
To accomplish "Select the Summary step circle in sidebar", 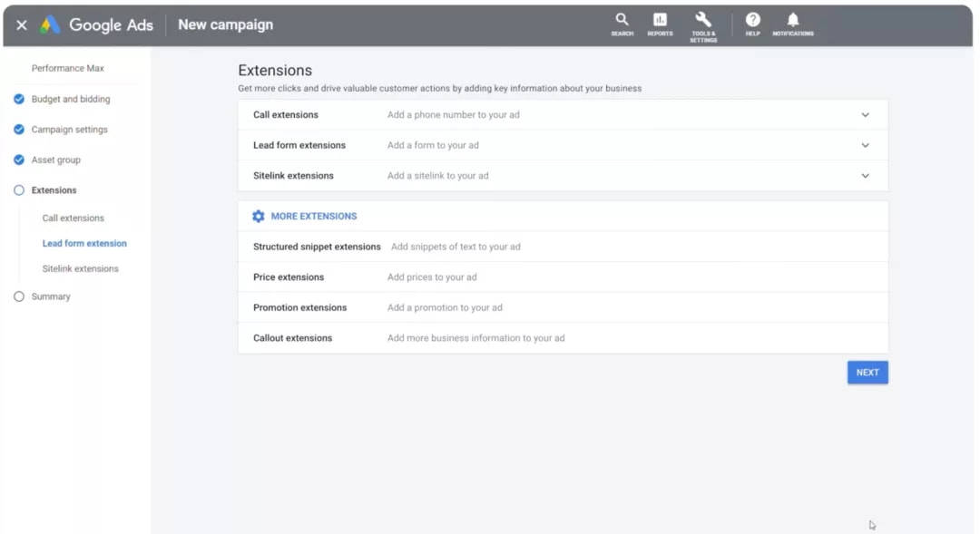I will [x=19, y=296].
